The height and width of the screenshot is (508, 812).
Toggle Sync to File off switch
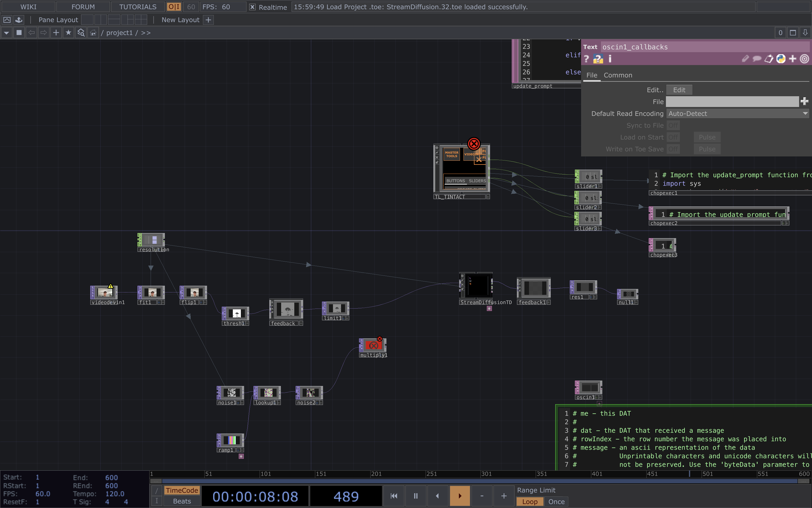pyautogui.click(x=673, y=126)
